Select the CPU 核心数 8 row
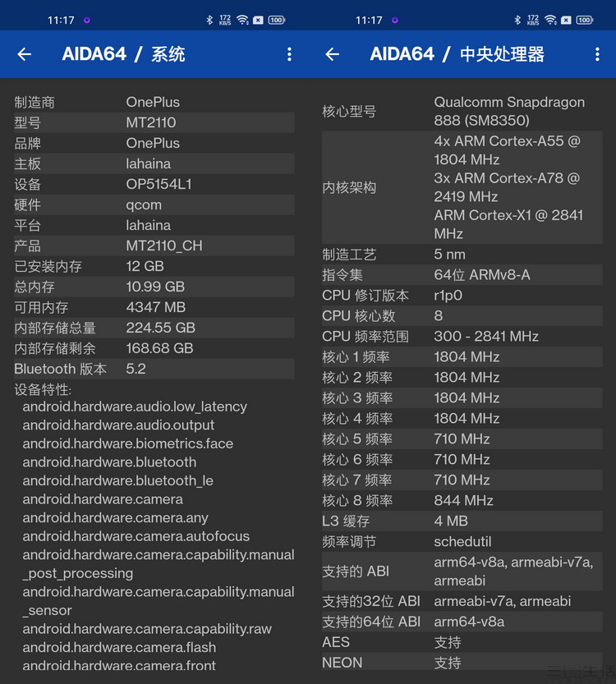The width and height of the screenshot is (616, 684). click(462, 315)
